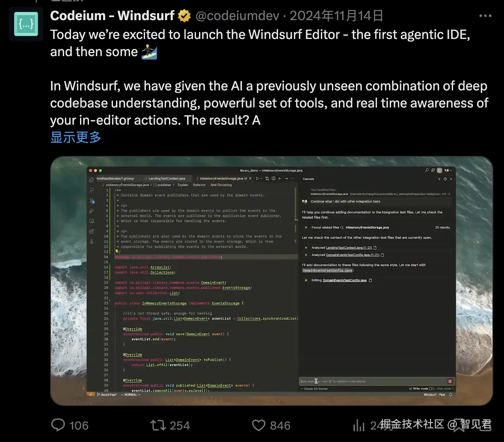Screen dimensions: 504x442
Task: Open the tweet's three-dot more menu
Action: click(485, 16)
